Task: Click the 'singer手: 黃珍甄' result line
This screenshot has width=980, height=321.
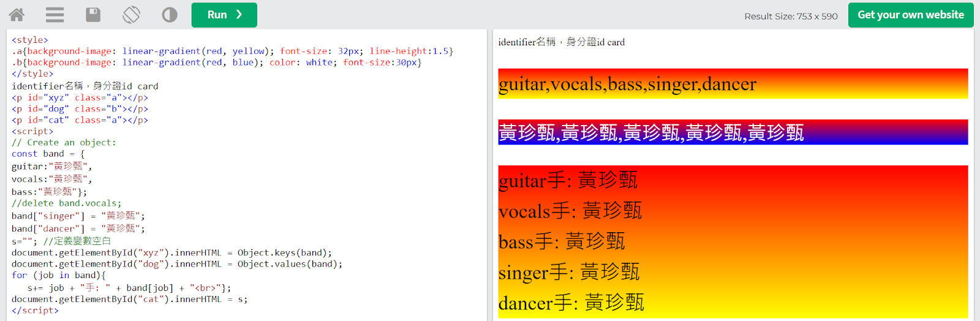Action: pos(569,272)
